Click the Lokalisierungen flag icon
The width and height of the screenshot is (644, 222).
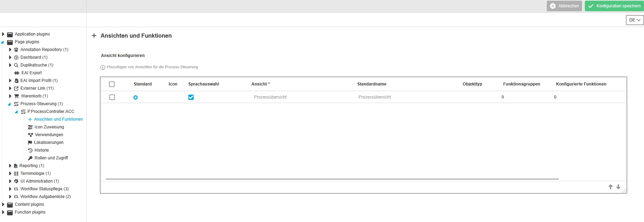[x=30, y=142]
